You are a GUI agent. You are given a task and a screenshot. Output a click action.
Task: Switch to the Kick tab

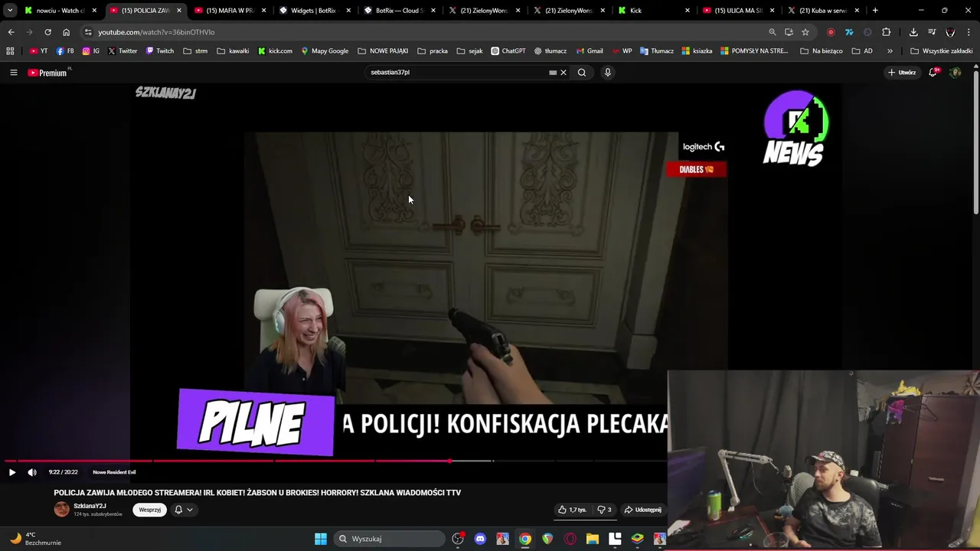[653, 11]
